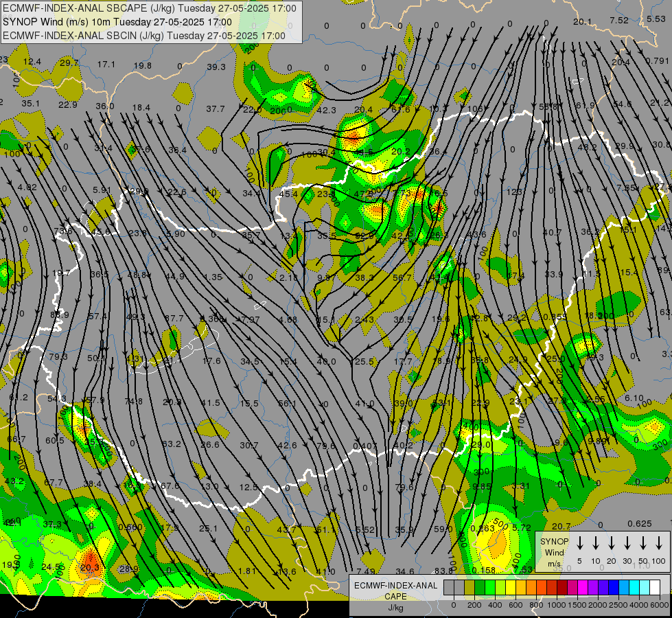Viewport: 672px width, 618px height.
Task: Click the map value '9.85'
Action: tap(482, 486)
